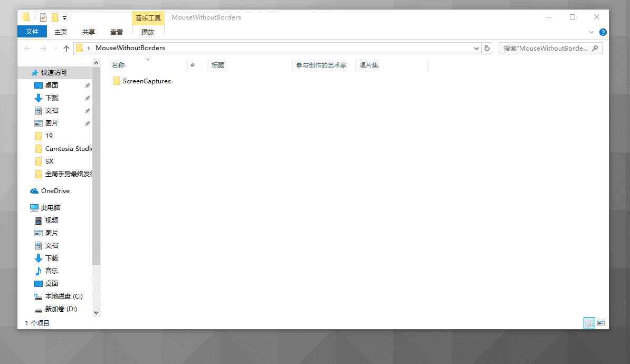The height and width of the screenshot is (364, 630).
Task: Open 桌面 under This PC
Action: pos(51,284)
